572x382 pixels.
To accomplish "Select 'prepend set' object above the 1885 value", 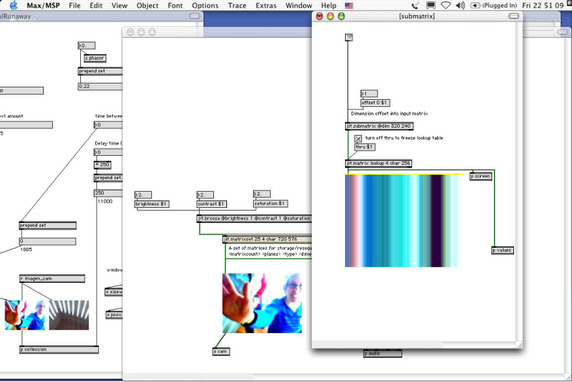I will pos(48,226).
